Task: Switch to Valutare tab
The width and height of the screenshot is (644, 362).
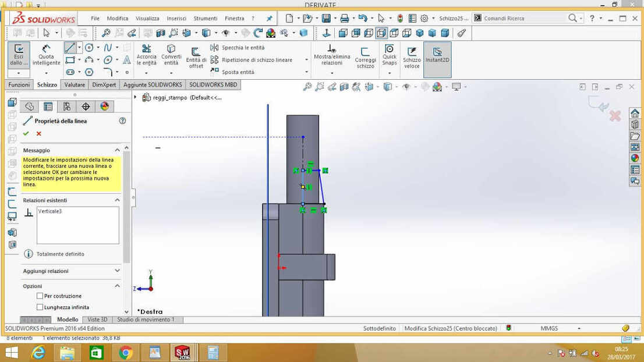Action: tap(75, 84)
